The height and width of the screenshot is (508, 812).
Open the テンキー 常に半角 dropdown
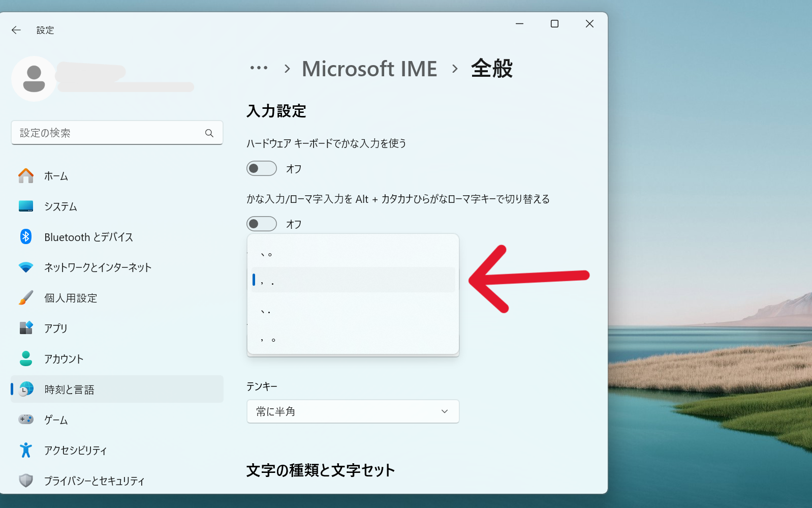[353, 411]
